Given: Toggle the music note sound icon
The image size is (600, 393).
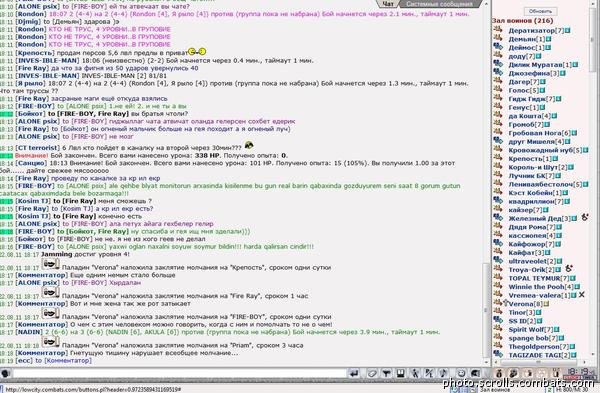Looking at the screenshot, I should 443,373.
